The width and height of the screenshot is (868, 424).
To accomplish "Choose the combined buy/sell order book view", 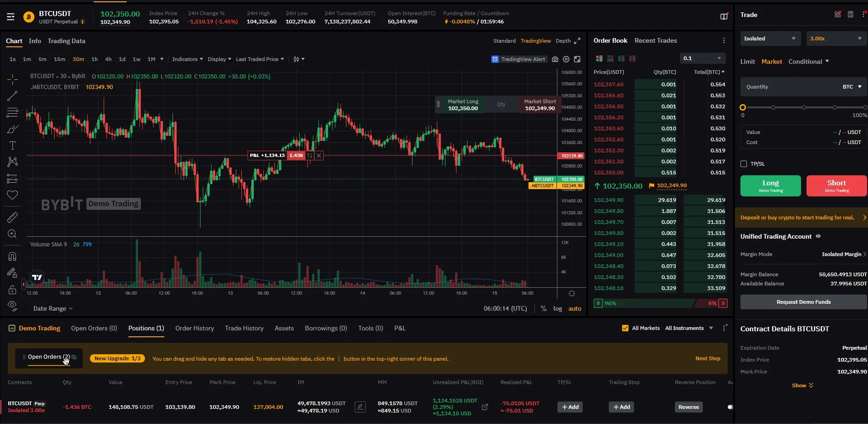I will pyautogui.click(x=599, y=58).
